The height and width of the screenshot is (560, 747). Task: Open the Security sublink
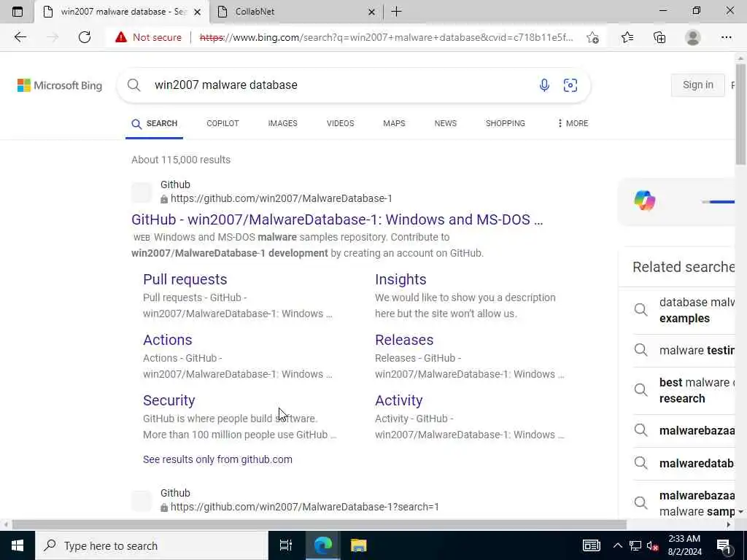coord(169,400)
